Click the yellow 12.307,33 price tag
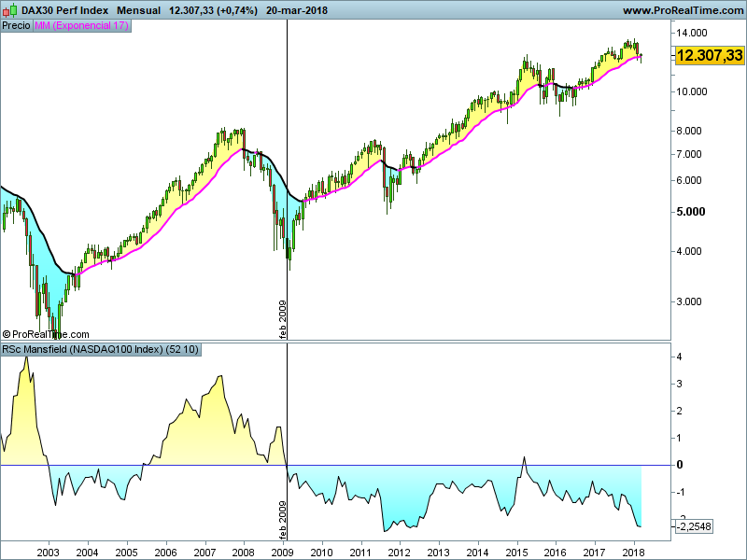 click(709, 56)
